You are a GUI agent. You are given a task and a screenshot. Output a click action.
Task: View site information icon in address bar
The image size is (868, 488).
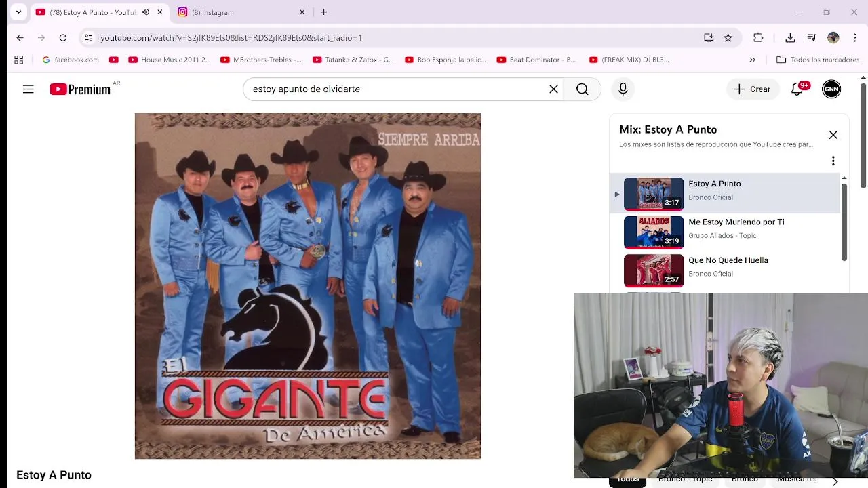click(88, 38)
